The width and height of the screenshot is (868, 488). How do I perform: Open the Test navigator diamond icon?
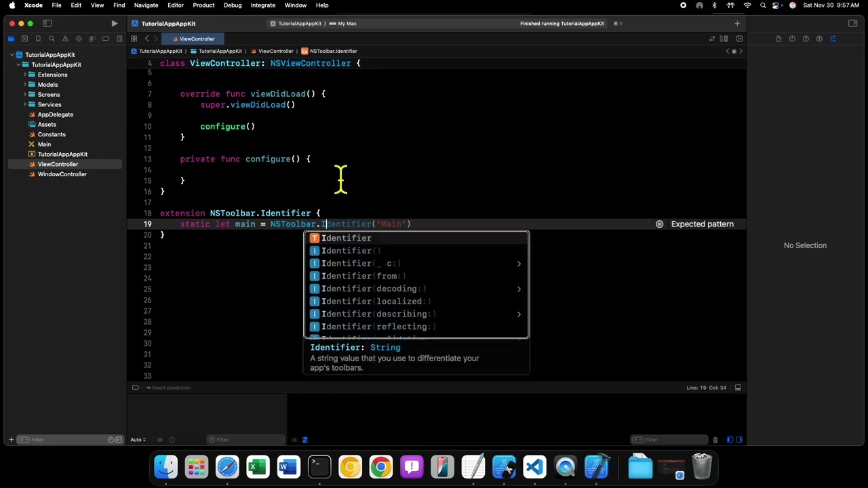tap(79, 39)
